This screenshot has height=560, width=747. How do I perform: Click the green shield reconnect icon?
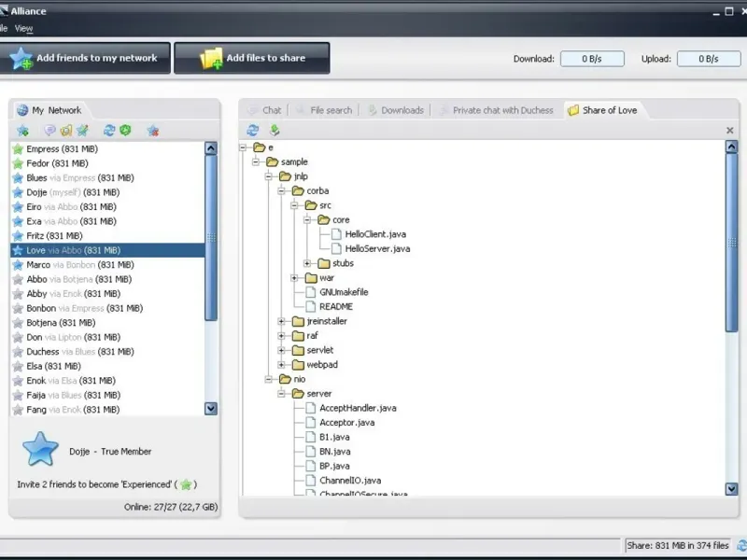click(x=125, y=130)
